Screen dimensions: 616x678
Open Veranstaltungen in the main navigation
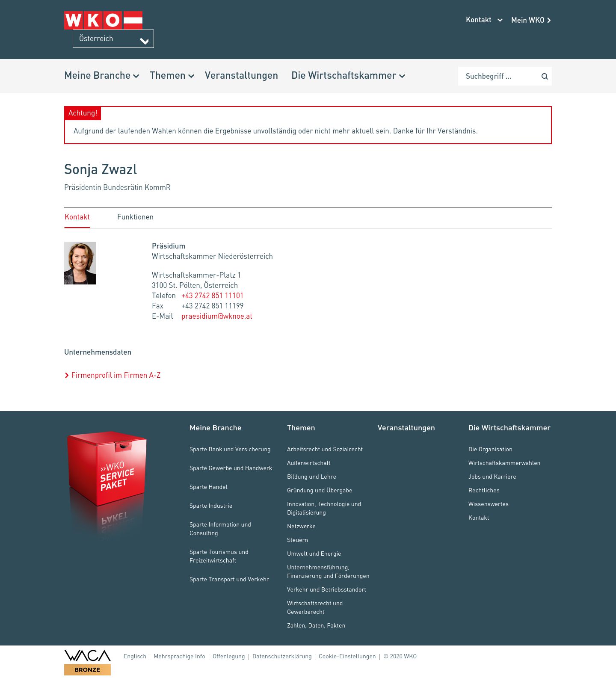(x=241, y=76)
